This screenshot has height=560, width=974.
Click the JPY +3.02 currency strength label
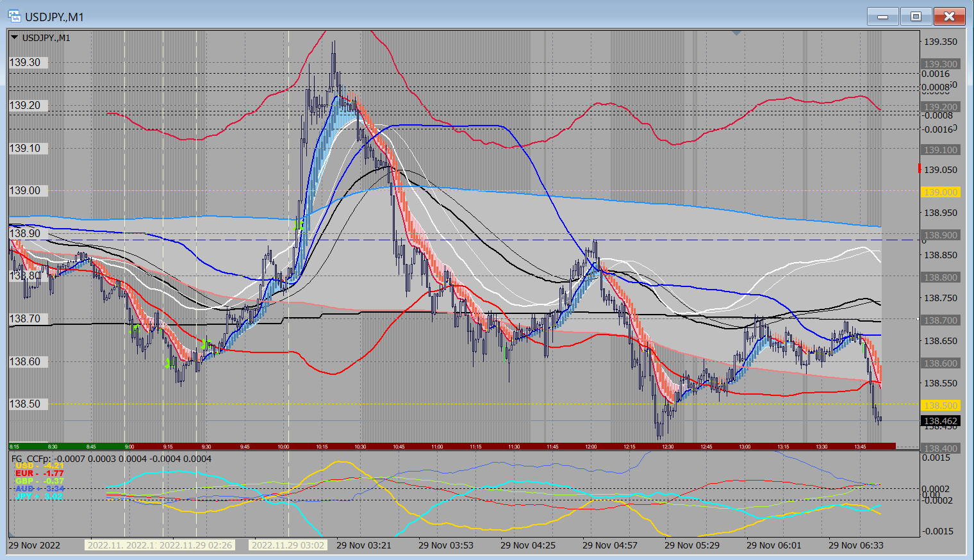(40, 497)
